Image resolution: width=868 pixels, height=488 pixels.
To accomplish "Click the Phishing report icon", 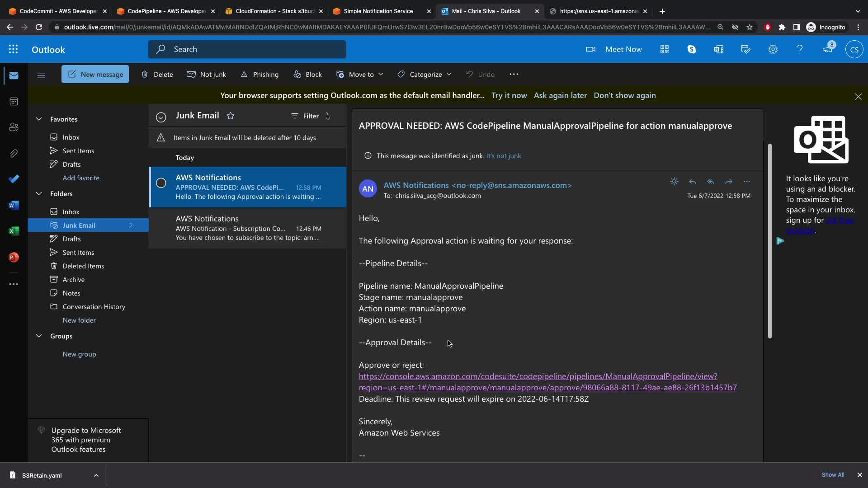I will pos(244,75).
